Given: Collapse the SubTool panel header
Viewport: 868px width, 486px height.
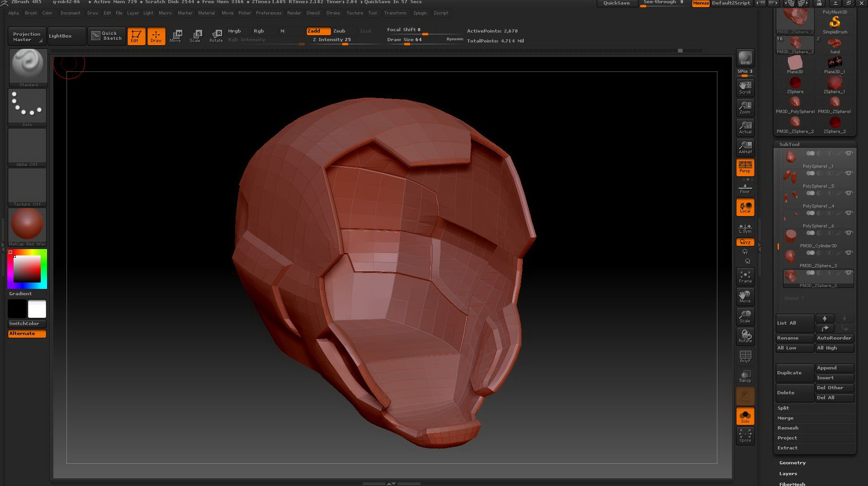Looking at the screenshot, I should click(789, 144).
